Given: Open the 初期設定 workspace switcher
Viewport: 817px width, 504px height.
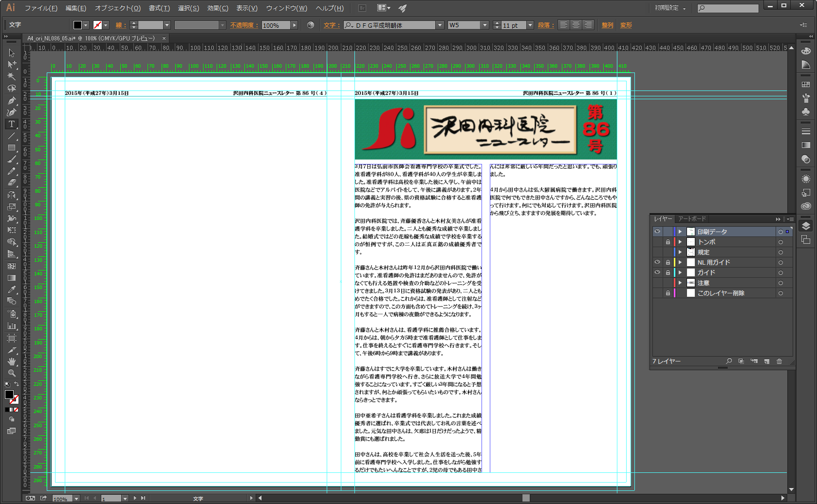Looking at the screenshot, I should [670, 8].
